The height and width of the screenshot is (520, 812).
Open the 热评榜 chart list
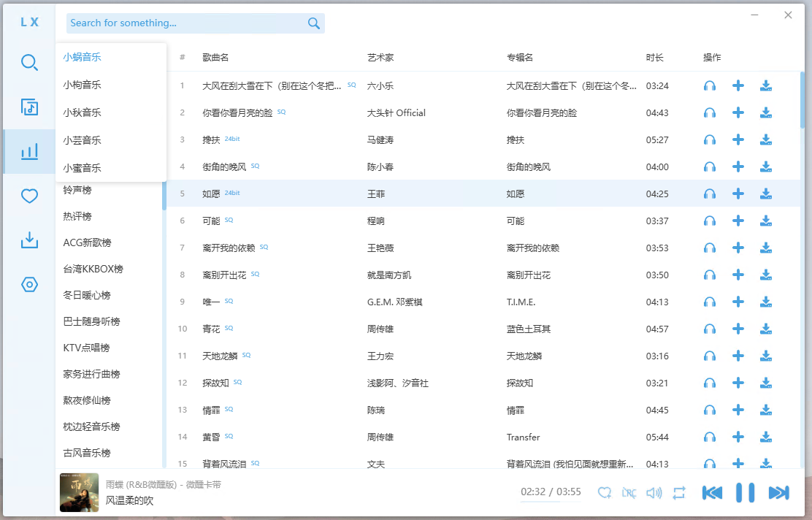(78, 216)
